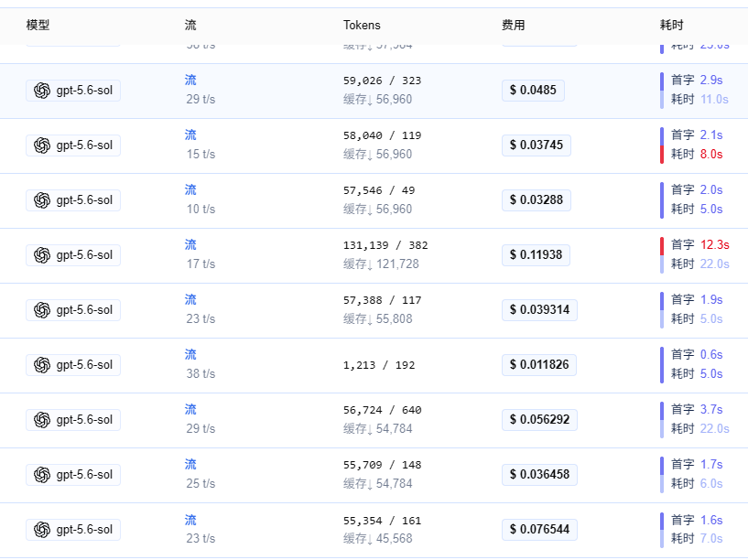Click the OpenAI logo in the $ 0.036458 row
Image resolution: width=748 pixels, height=560 pixels.
(42, 475)
